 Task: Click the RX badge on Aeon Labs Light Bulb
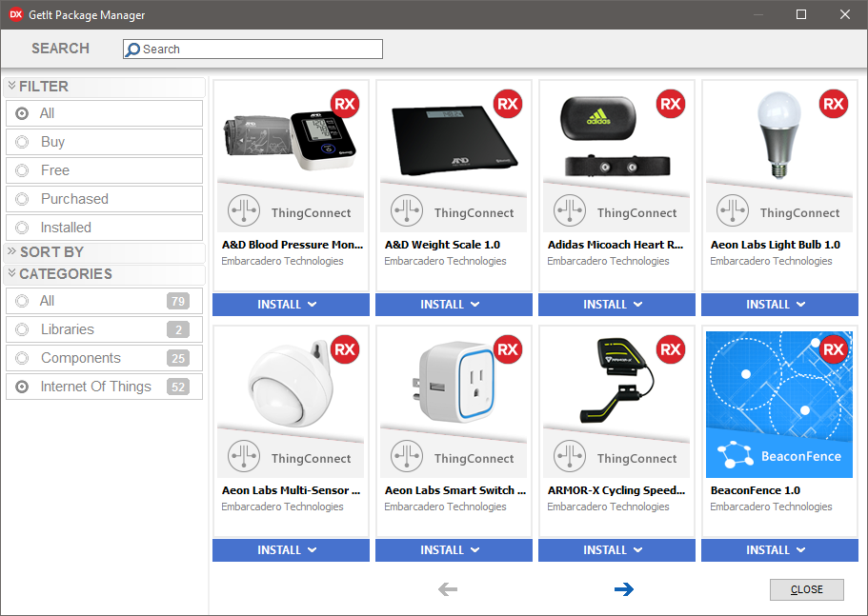click(x=833, y=104)
